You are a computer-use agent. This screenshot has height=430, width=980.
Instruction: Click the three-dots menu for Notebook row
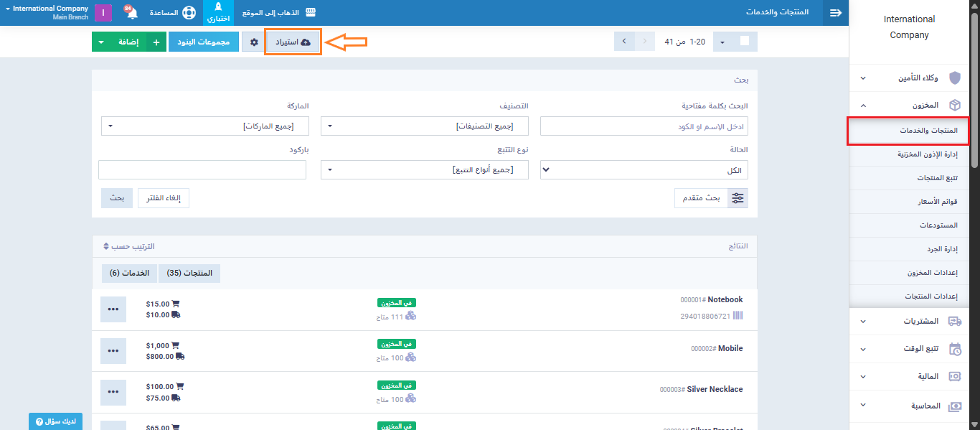113,309
